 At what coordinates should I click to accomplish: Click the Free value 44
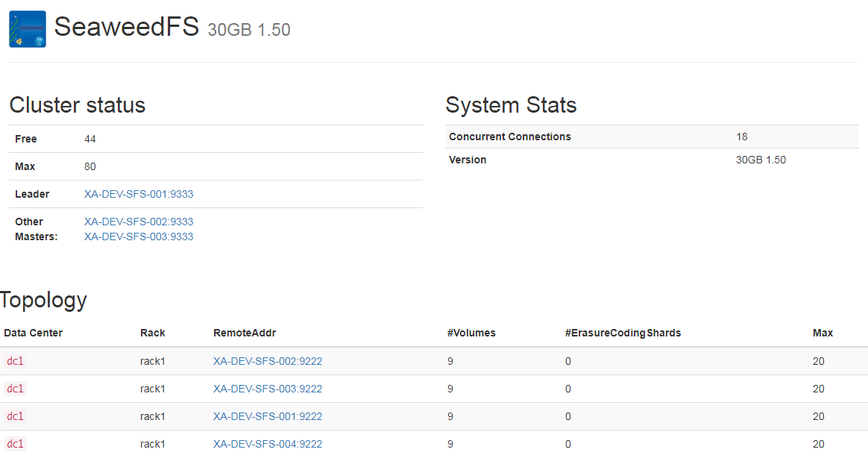tap(89, 139)
